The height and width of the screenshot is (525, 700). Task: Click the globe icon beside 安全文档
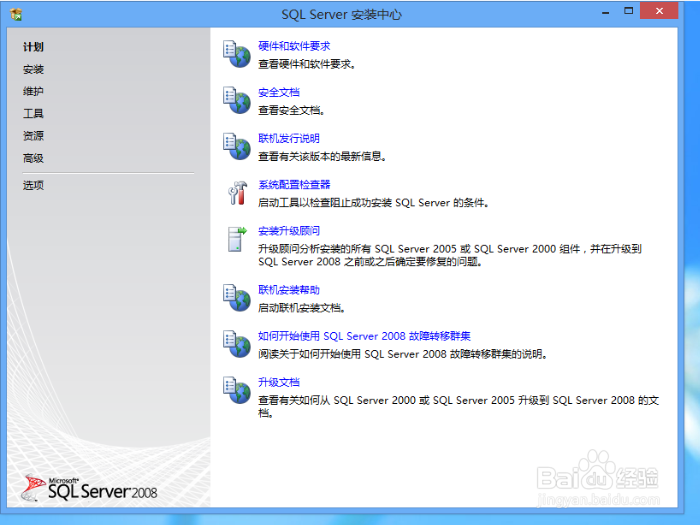(237, 100)
